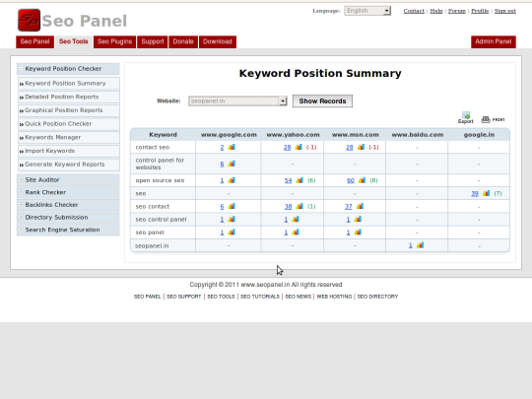Open graph icon for seo keyword on google.in

487,193
